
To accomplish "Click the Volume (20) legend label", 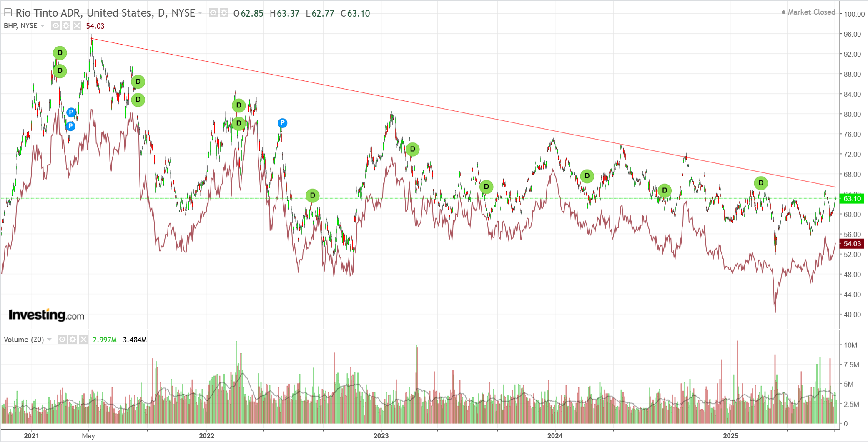I will coord(24,340).
